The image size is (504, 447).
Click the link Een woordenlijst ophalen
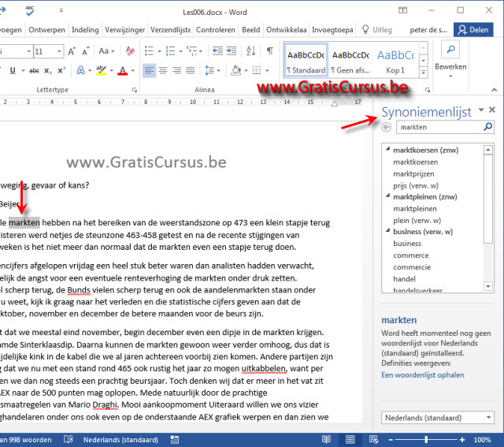(x=423, y=375)
